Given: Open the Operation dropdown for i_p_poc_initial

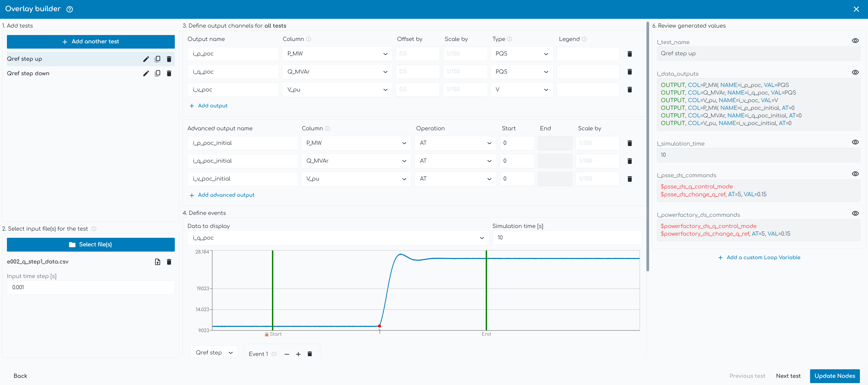Looking at the screenshot, I should tap(455, 143).
